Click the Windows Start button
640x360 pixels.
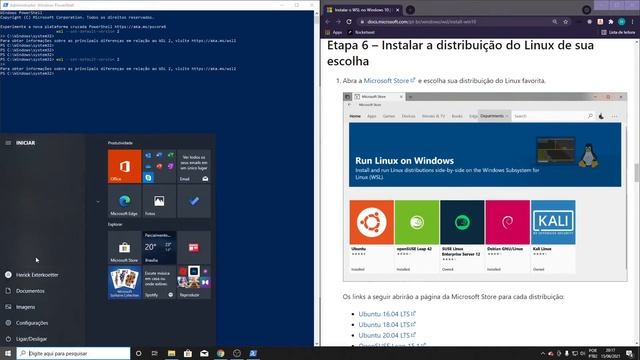pos(8,353)
